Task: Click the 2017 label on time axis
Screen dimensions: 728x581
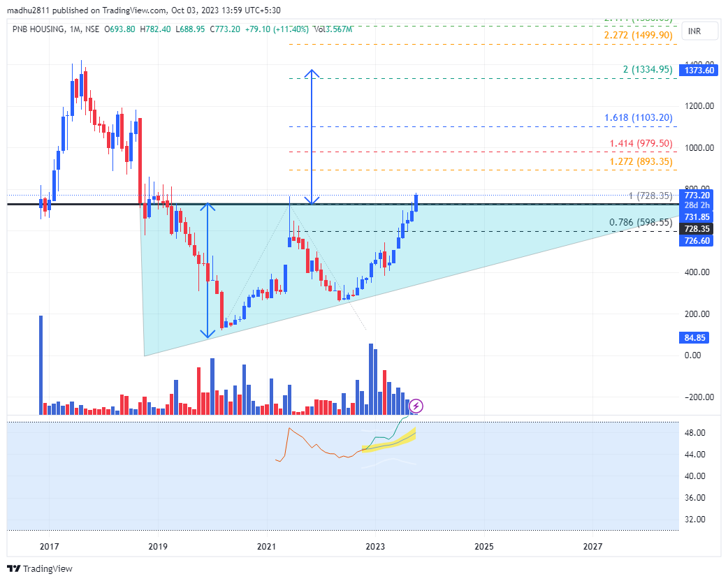Action: pos(49,546)
